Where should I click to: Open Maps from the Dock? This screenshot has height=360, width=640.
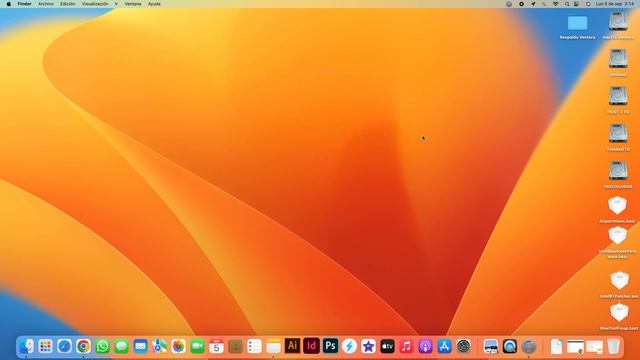point(159,346)
